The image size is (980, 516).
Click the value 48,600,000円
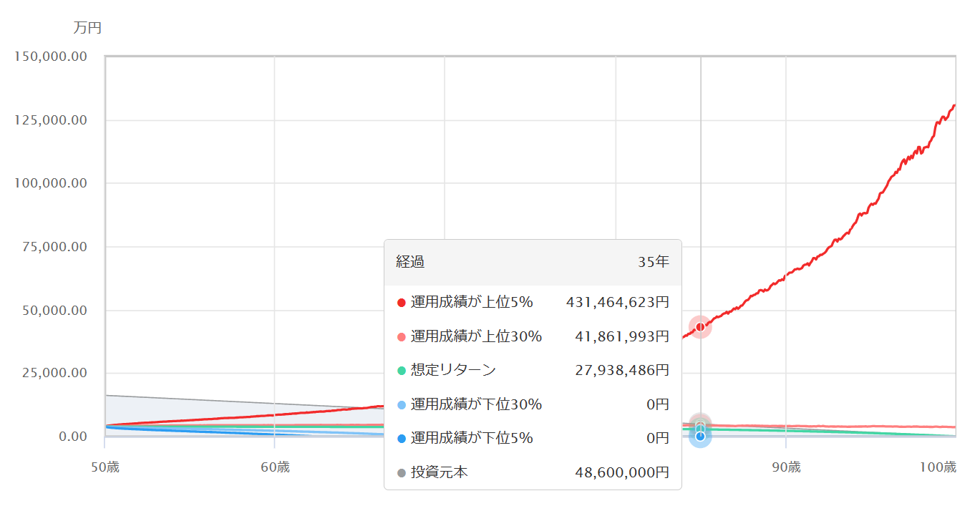click(622, 472)
